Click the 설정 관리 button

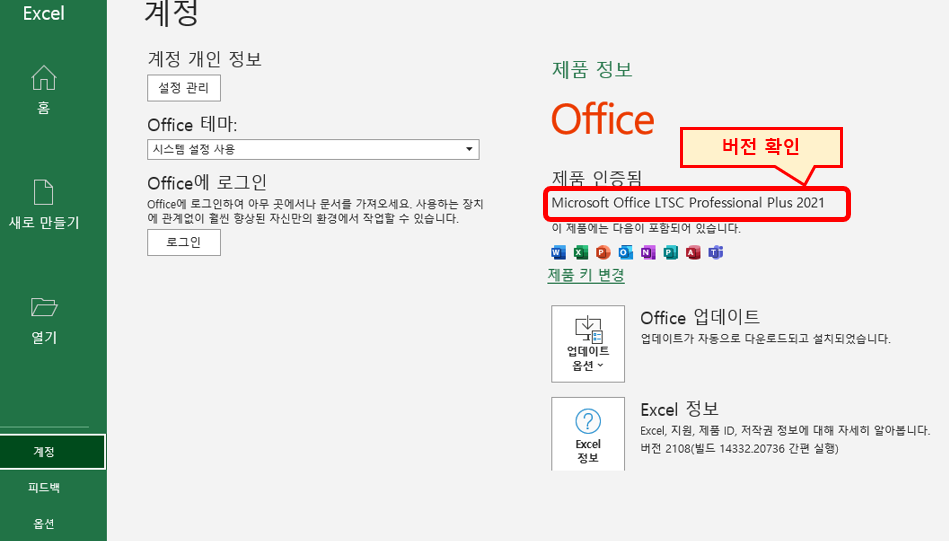click(184, 88)
